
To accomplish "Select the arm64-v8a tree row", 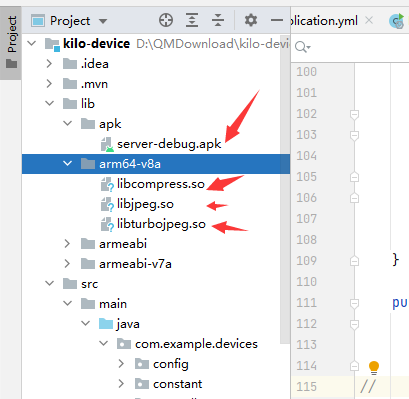I will (x=156, y=164).
